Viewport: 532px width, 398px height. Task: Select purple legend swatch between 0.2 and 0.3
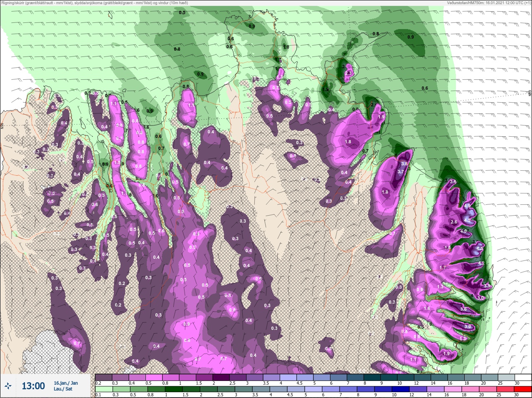[103, 377]
